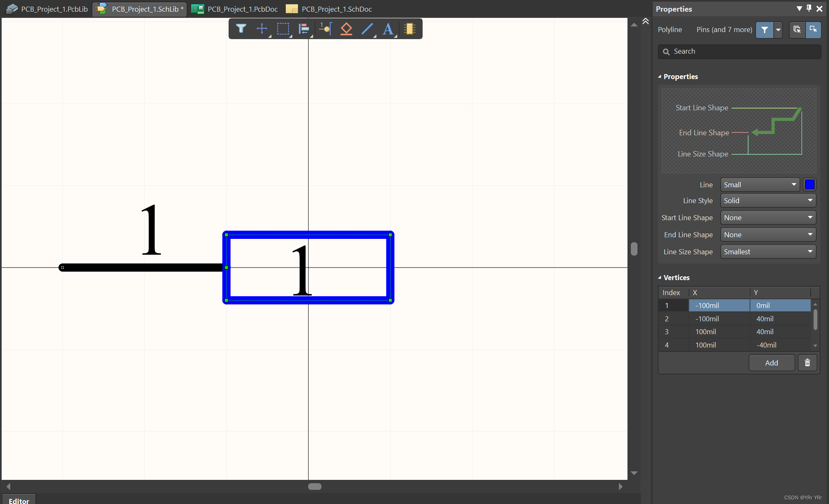Open the Line width dropdown showing Small
The height and width of the screenshot is (504, 829).
coord(759,185)
